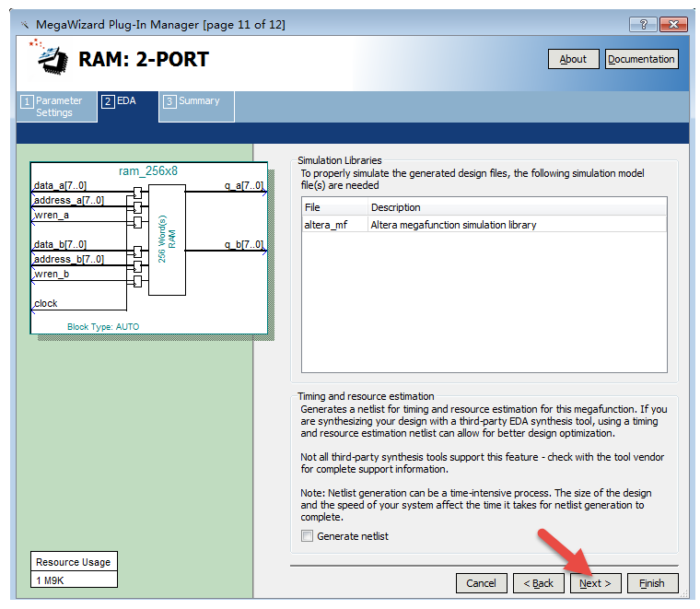Image resolution: width=700 pixels, height=609 pixels.
Task: Click the Timing and resource estimation label
Action: 366,396
